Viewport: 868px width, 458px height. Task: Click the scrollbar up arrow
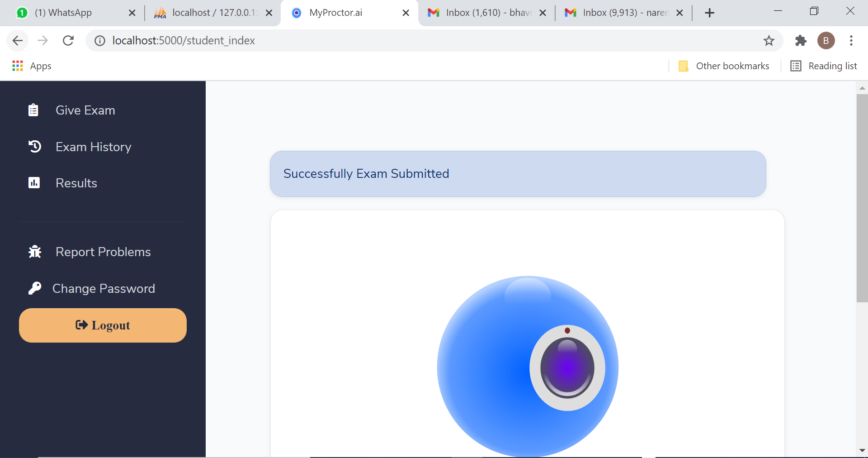click(862, 88)
